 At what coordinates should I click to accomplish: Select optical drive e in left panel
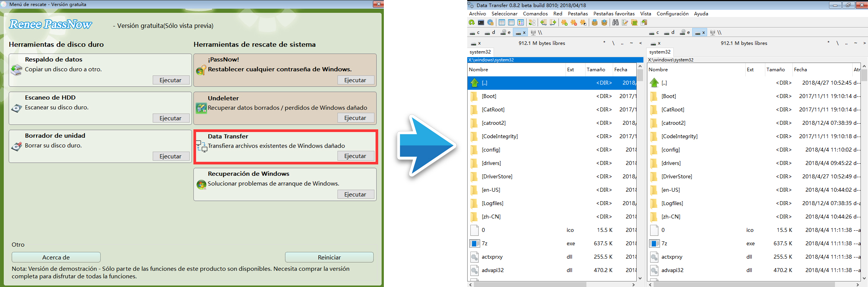pos(506,33)
